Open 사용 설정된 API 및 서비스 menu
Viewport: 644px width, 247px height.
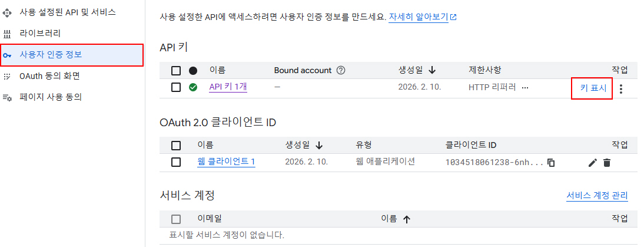(68, 12)
